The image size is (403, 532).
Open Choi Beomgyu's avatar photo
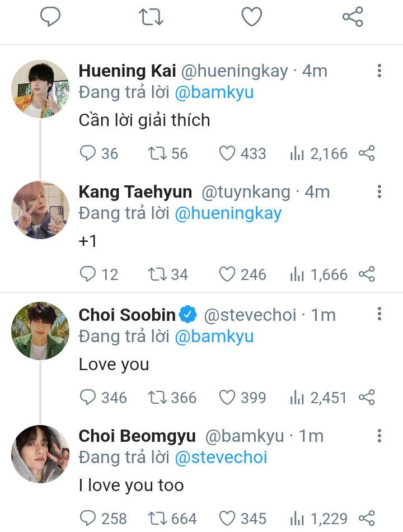coord(40,454)
